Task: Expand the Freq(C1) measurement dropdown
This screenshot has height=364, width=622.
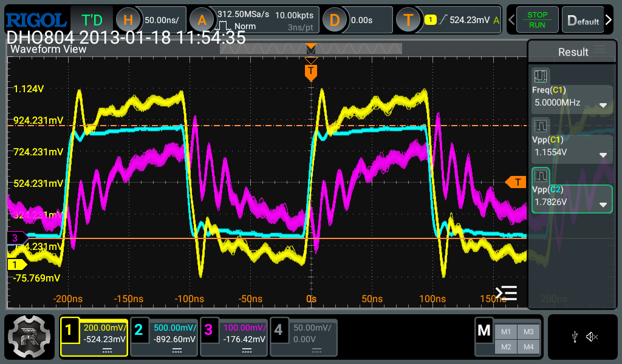Action: (603, 105)
